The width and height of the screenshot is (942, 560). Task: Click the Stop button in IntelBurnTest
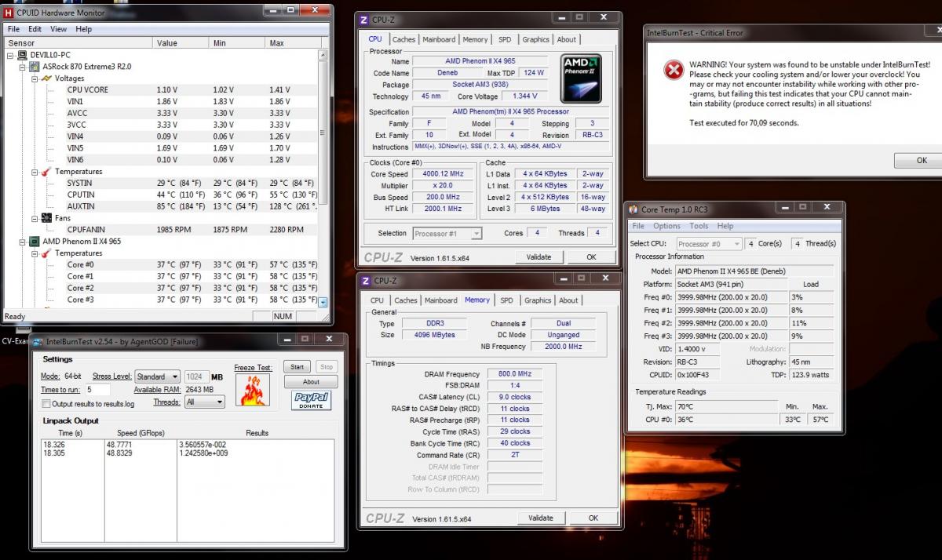tap(327, 367)
